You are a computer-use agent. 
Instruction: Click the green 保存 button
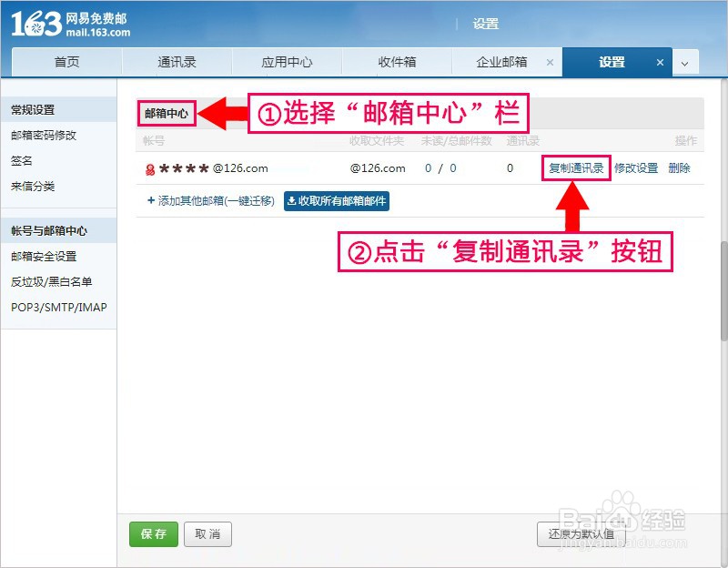[x=153, y=534]
